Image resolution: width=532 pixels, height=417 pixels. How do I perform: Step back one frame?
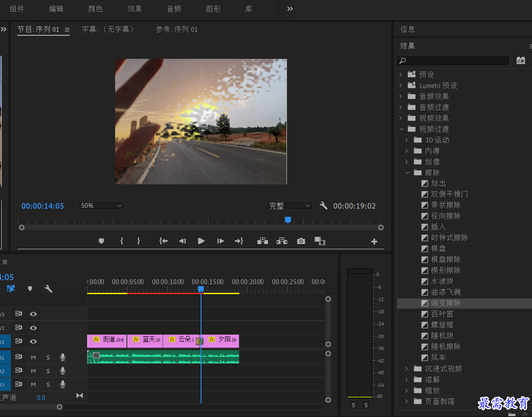pos(182,241)
